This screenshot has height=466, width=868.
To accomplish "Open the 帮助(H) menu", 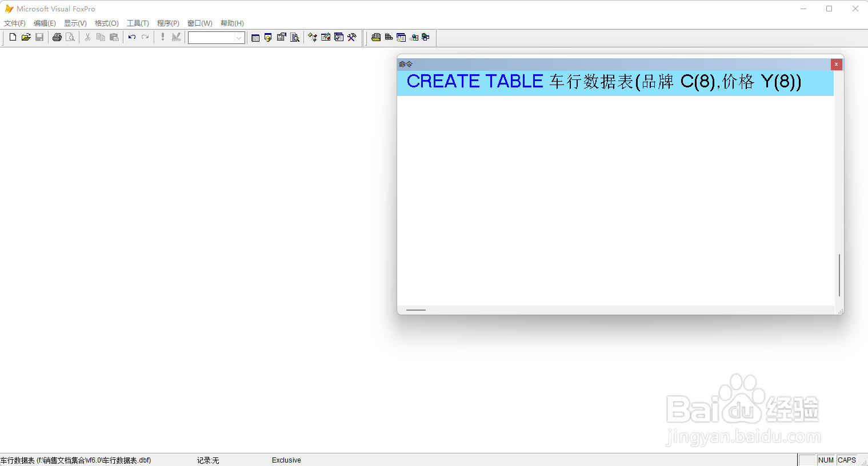I will [x=232, y=23].
